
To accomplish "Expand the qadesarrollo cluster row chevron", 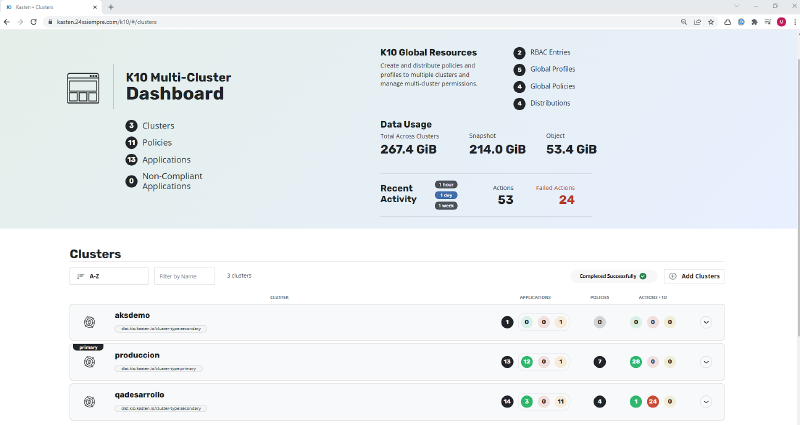I will pos(706,402).
